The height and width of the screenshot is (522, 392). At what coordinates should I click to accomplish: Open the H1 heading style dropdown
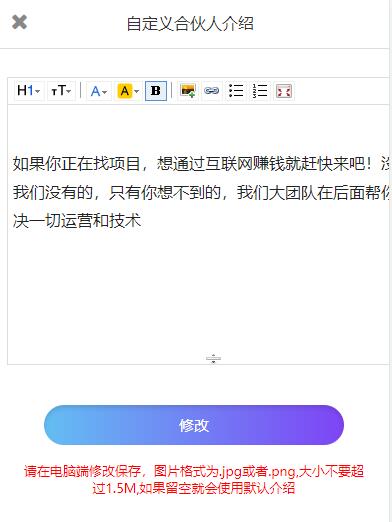[x=29, y=91]
